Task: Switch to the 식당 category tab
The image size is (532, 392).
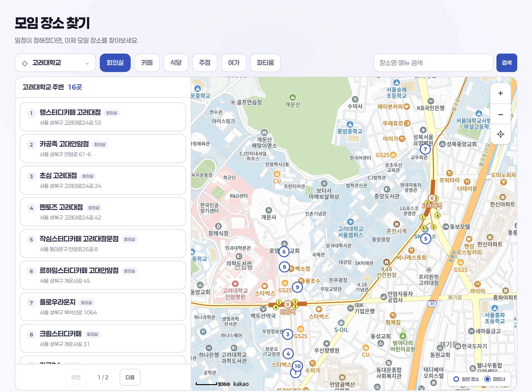Action: click(176, 63)
